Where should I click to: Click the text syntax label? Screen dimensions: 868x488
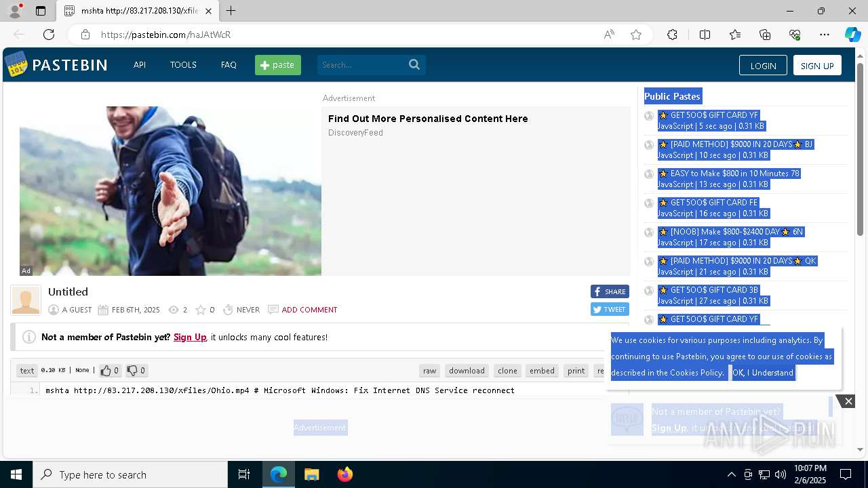27,371
